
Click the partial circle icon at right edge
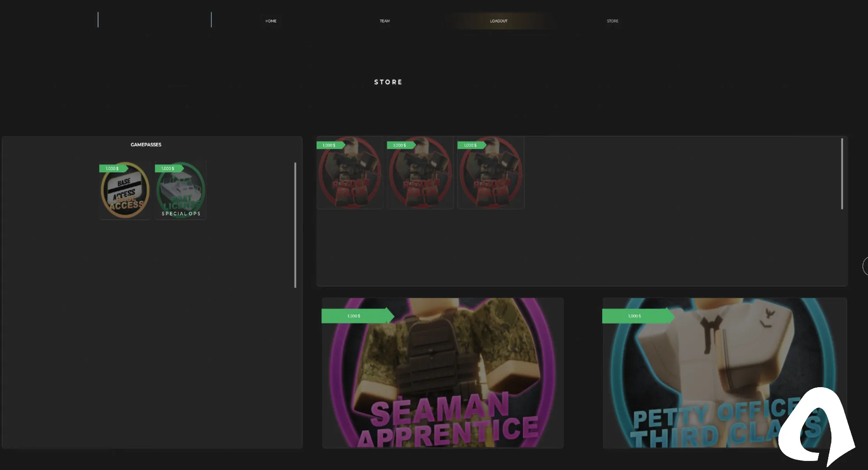click(865, 266)
